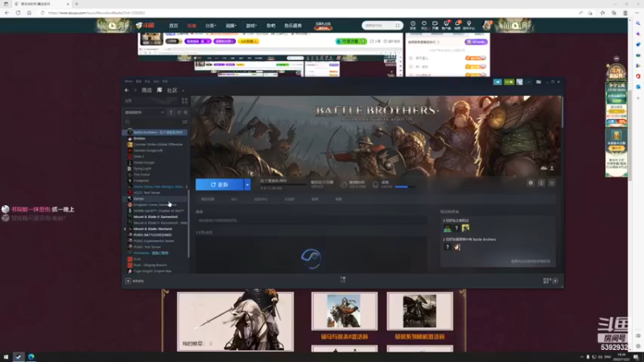644x362 pixels.
Task: Open Edge browser from taskbar
Action: (x=31, y=356)
